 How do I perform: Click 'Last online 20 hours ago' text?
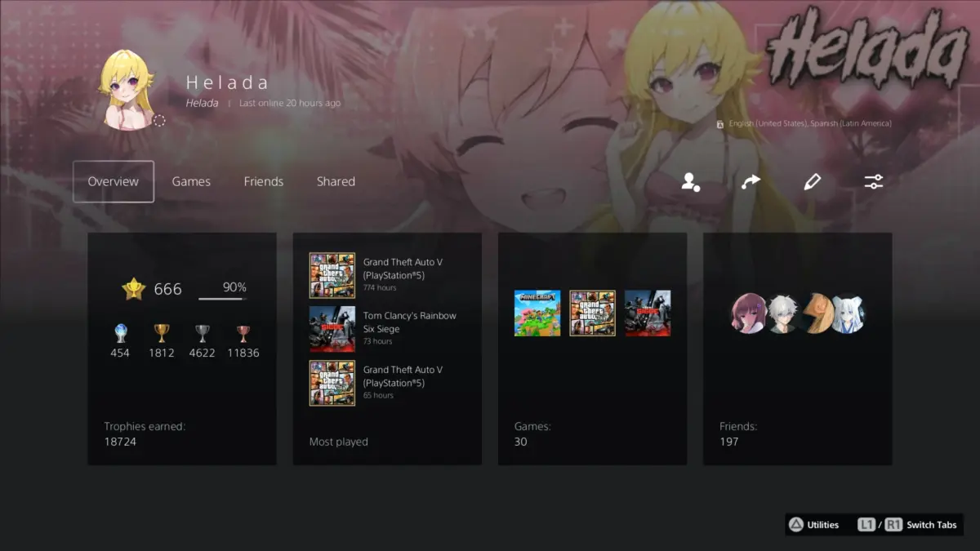pos(290,104)
